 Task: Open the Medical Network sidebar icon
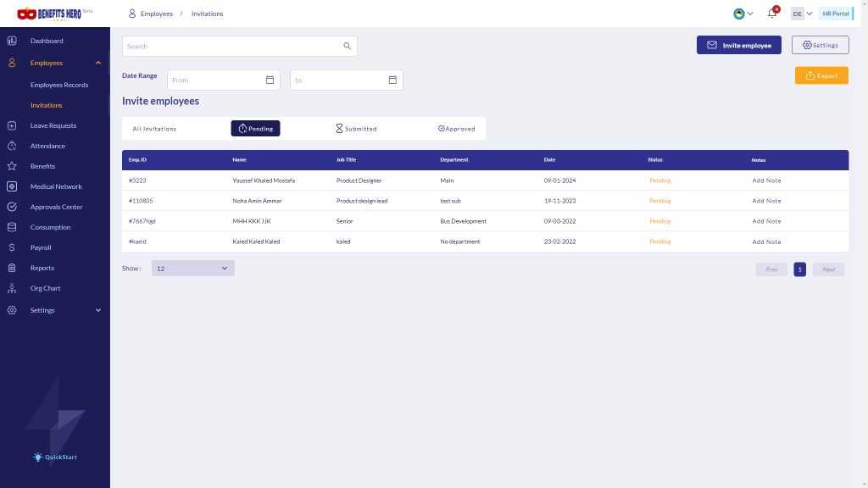[12, 186]
